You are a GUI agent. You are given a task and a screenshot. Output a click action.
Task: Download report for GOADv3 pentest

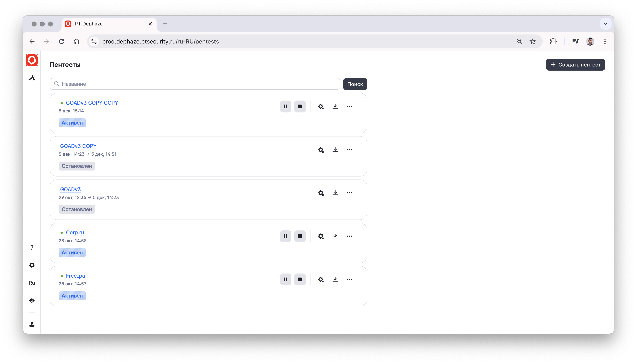[335, 193]
